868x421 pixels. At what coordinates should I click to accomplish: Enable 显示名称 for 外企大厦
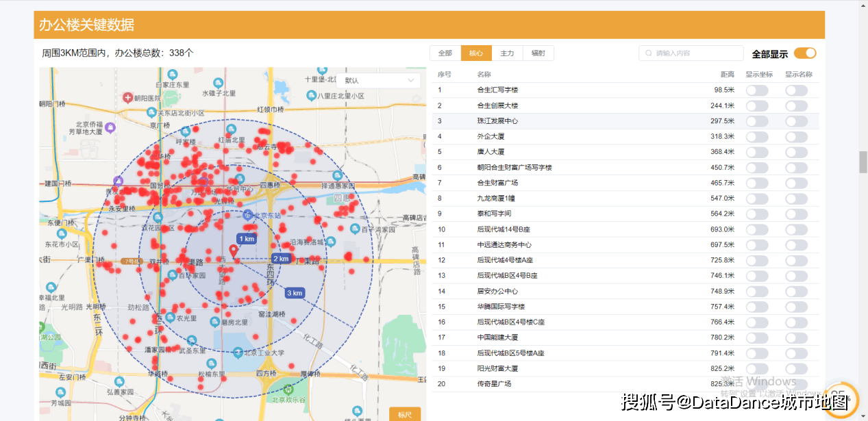[x=797, y=137]
